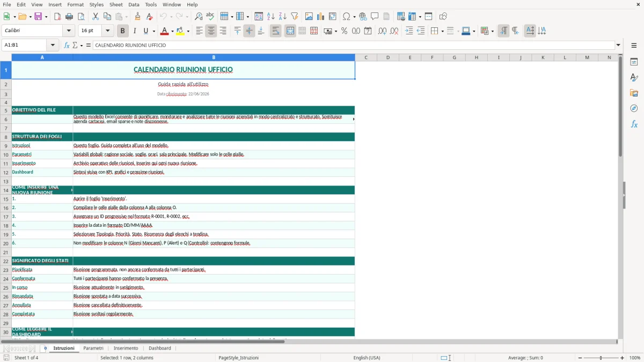644x362 pixels.
Task: Insert a hyperlink
Action: click(x=363, y=17)
